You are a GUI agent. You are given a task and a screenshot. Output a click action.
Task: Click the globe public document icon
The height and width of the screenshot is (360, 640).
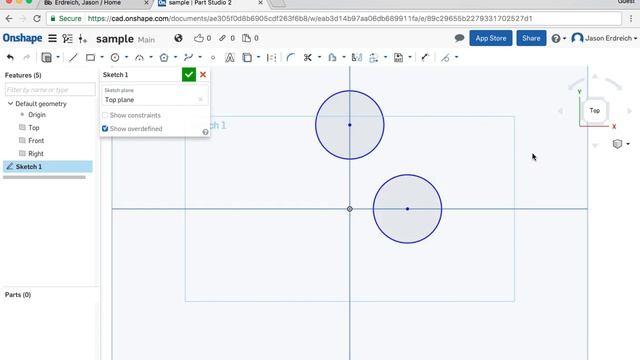pyautogui.click(x=178, y=38)
